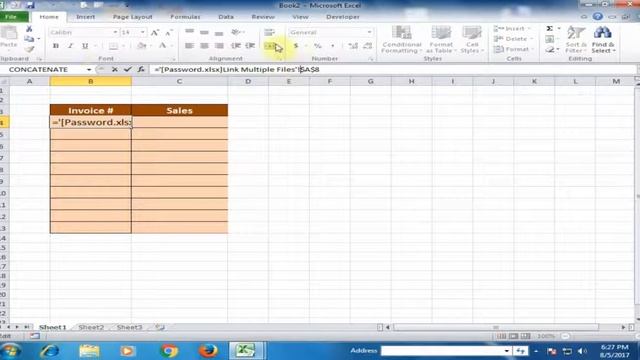Increase font size with Grow Font icon
The height and width of the screenshot is (360, 640).
(x=155, y=33)
